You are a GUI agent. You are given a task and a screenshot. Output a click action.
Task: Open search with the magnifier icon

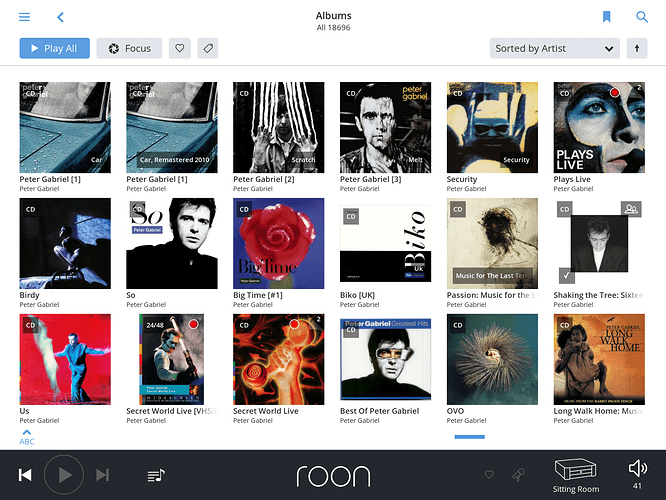coord(641,17)
